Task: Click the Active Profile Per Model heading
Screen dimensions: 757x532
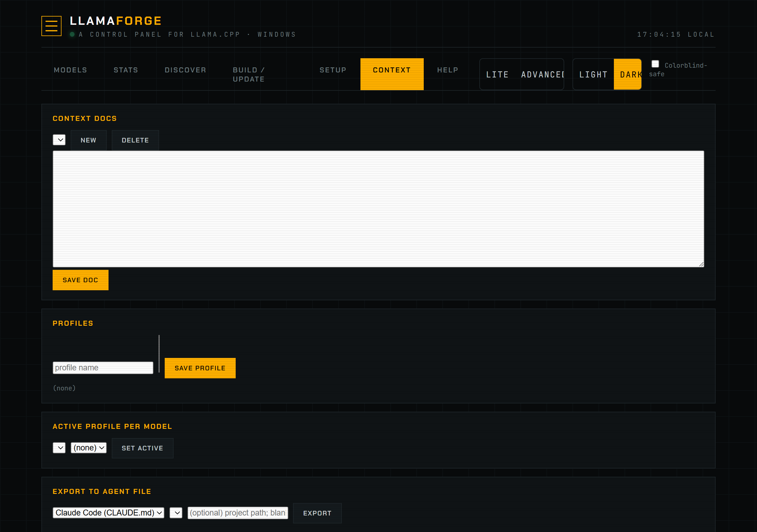Action: point(112,426)
